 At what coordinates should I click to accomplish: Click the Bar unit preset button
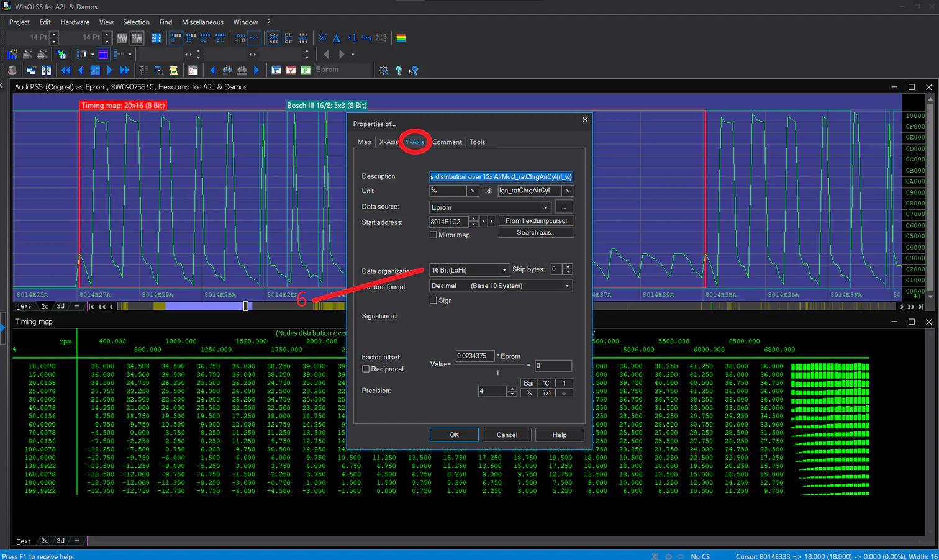pos(528,383)
